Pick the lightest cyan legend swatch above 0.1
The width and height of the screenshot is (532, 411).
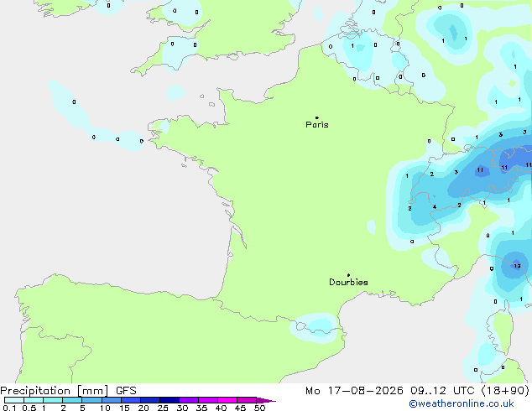coord(14,400)
